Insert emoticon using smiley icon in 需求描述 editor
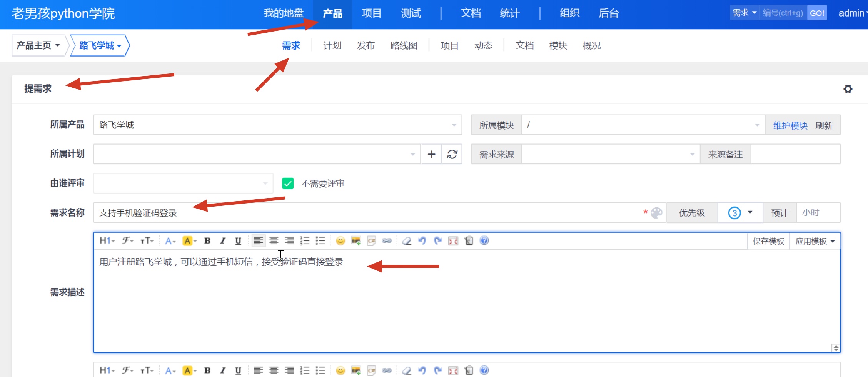This screenshot has height=377, width=868. 340,241
